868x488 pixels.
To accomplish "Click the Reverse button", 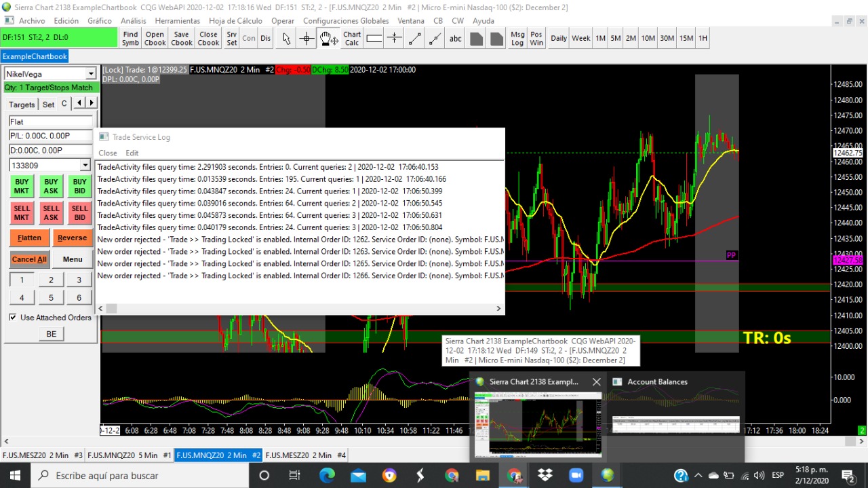I will click(x=72, y=238).
